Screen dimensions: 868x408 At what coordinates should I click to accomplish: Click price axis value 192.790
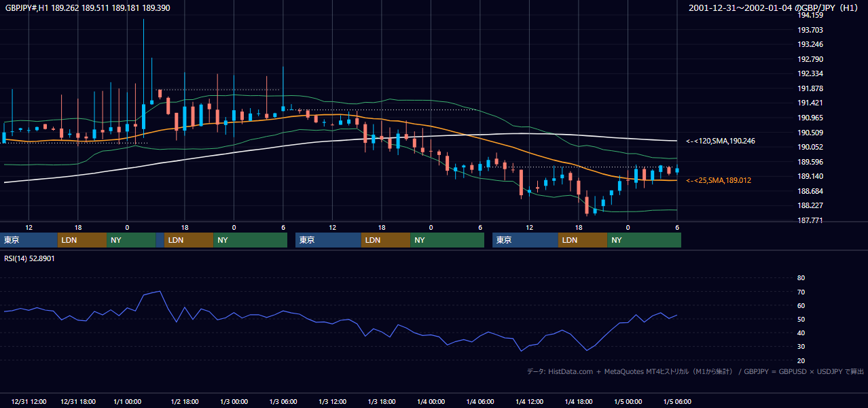coord(810,59)
